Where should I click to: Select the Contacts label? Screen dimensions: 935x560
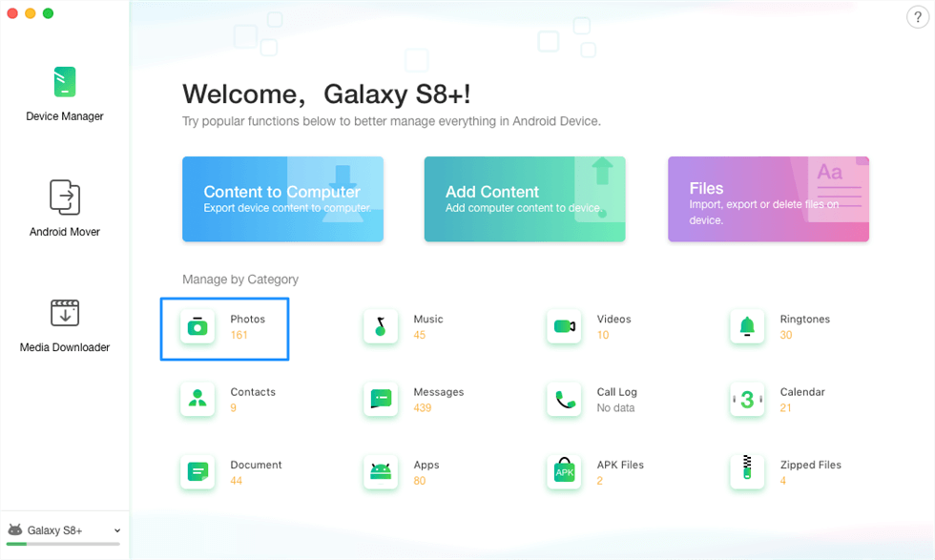tap(253, 392)
